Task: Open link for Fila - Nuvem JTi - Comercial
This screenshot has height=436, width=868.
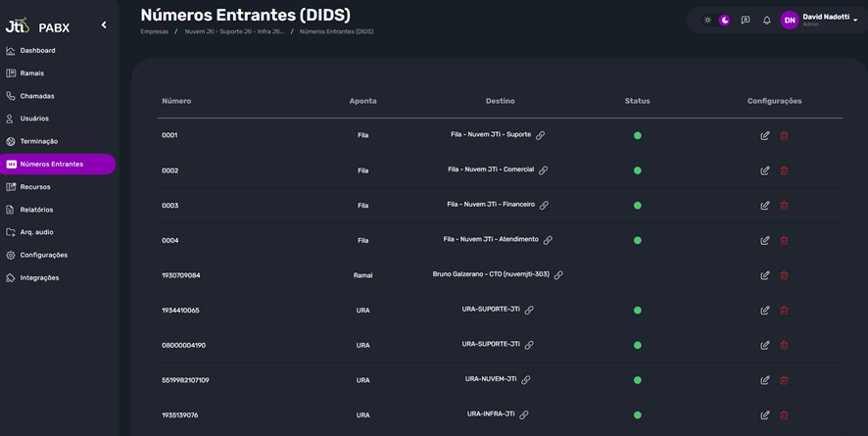Action: tap(543, 170)
